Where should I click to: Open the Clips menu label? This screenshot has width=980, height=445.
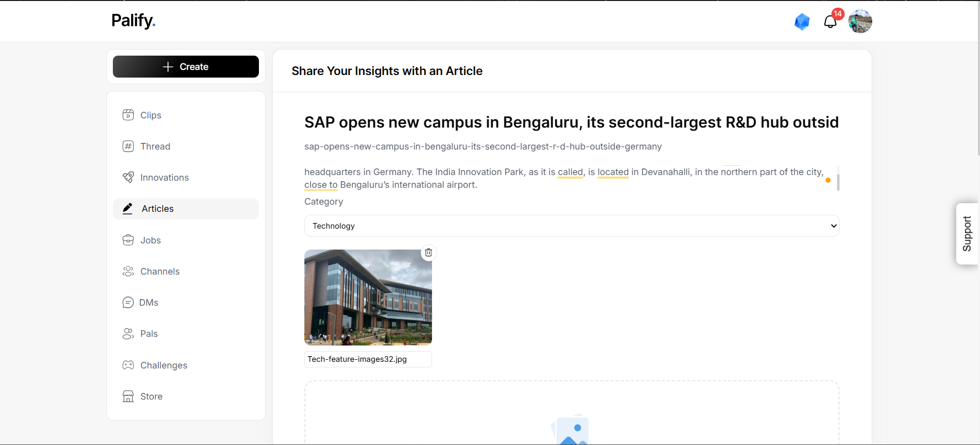pyautogui.click(x=151, y=115)
